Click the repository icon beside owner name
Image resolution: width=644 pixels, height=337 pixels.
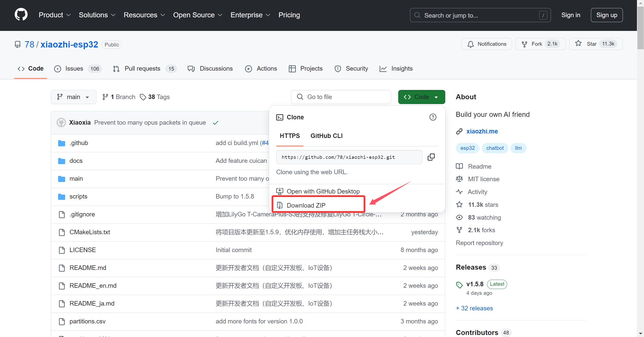[18, 44]
